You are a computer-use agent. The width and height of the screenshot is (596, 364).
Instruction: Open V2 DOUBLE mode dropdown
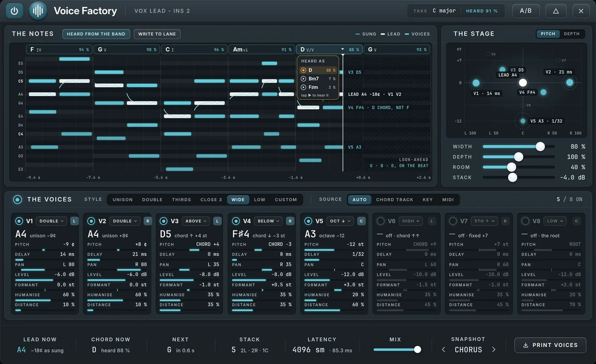coord(125,221)
